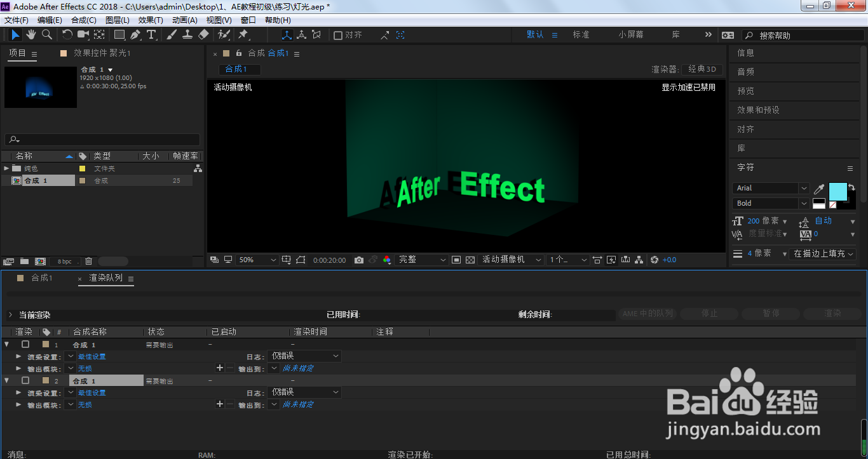Image resolution: width=868 pixels, height=459 pixels.
Task: Open the 合成(C) menu
Action: pos(84,20)
